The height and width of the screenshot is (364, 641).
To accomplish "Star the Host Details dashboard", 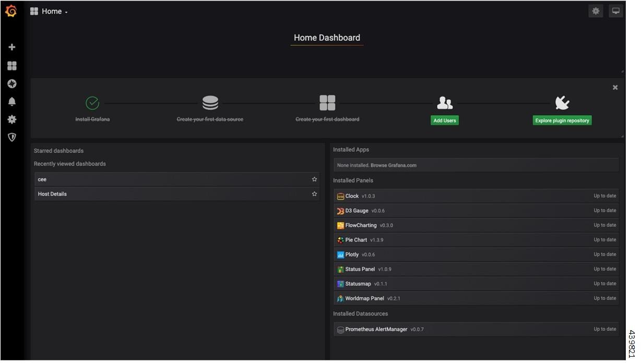I will tap(314, 193).
